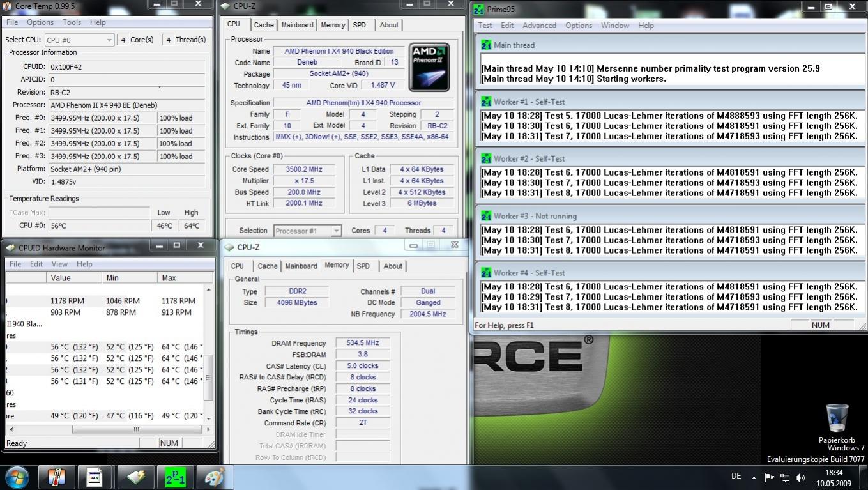
Task: Click Hardware Monitor scroll right arrow
Action: pos(208,430)
